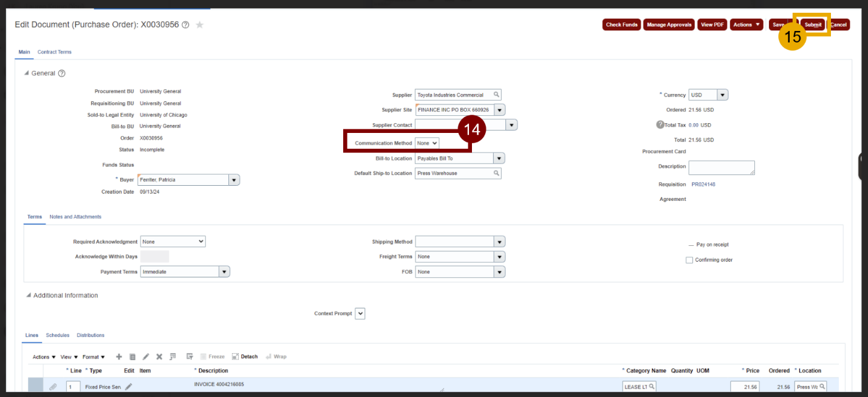Open the Schedules tab
The image size is (868, 397).
(x=58, y=335)
